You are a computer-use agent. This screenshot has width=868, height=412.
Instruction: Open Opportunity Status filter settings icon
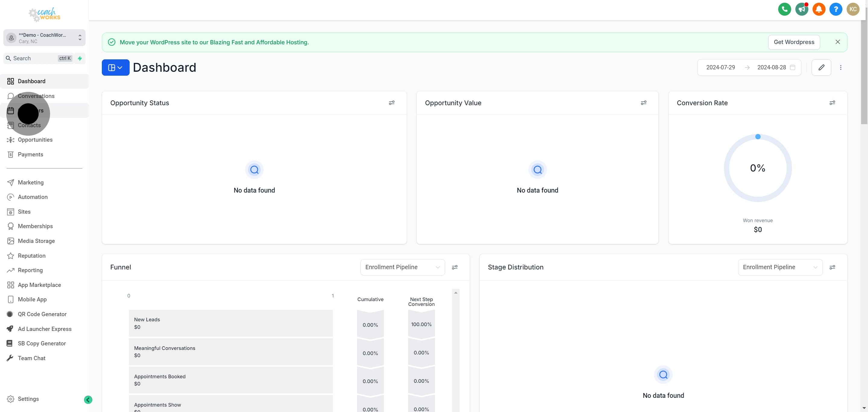click(392, 103)
